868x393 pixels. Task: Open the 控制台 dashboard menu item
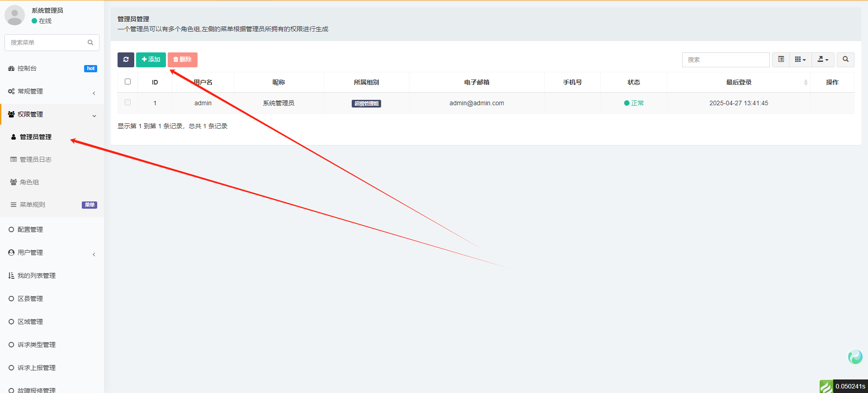coord(27,69)
